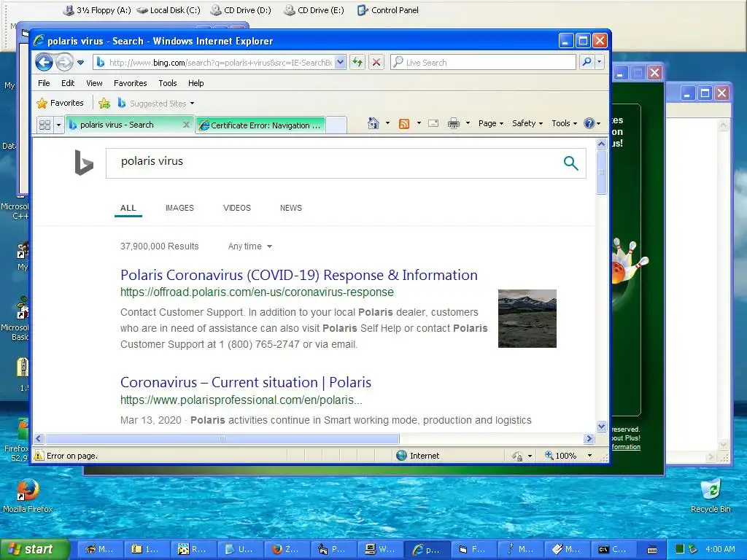Click the horizontal scrollbar right arrow

(x=589, y=438)
